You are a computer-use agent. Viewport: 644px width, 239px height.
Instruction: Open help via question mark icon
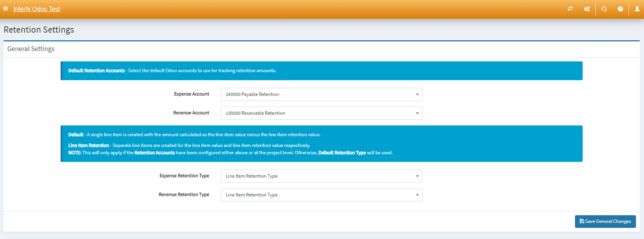coord(620,9)
